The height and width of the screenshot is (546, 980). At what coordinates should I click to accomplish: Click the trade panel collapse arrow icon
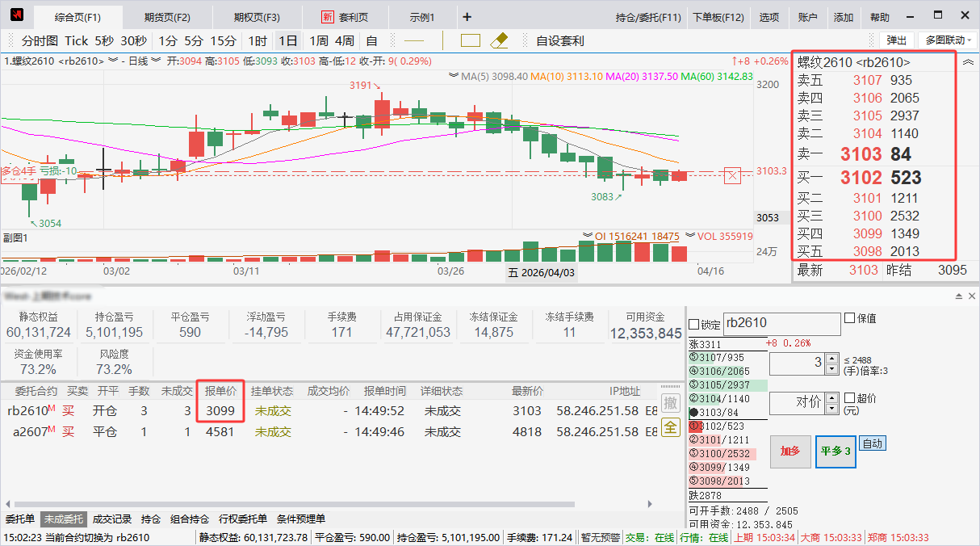[x=959, y=296]
